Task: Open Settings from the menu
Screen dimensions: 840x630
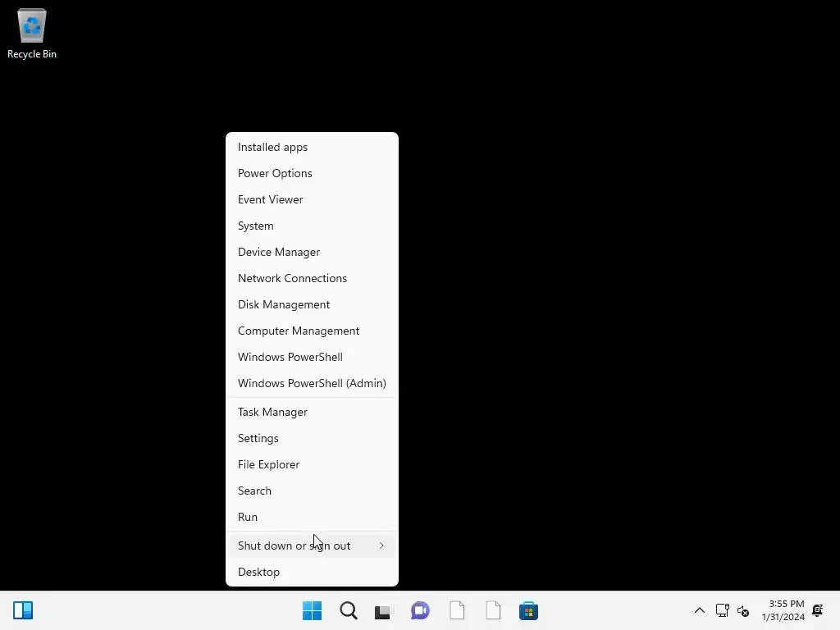Action: (312, 438)
